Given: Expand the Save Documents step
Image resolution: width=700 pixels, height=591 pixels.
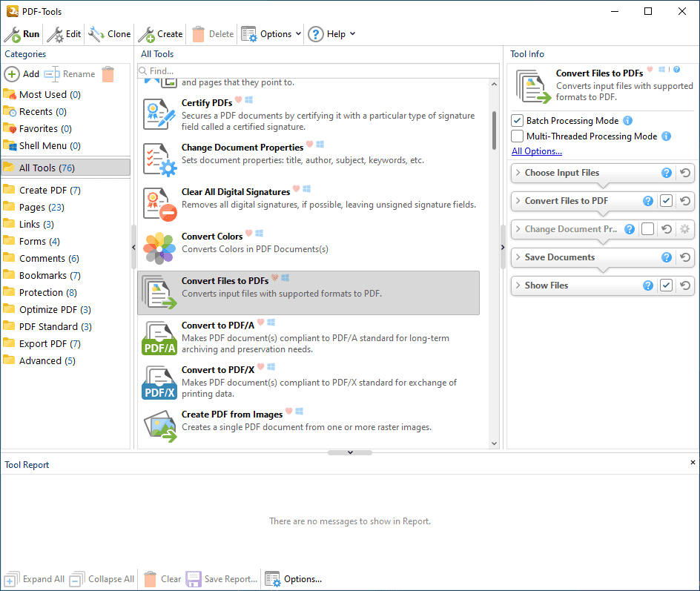Looking at the screenshot, I should pos(518,257).
